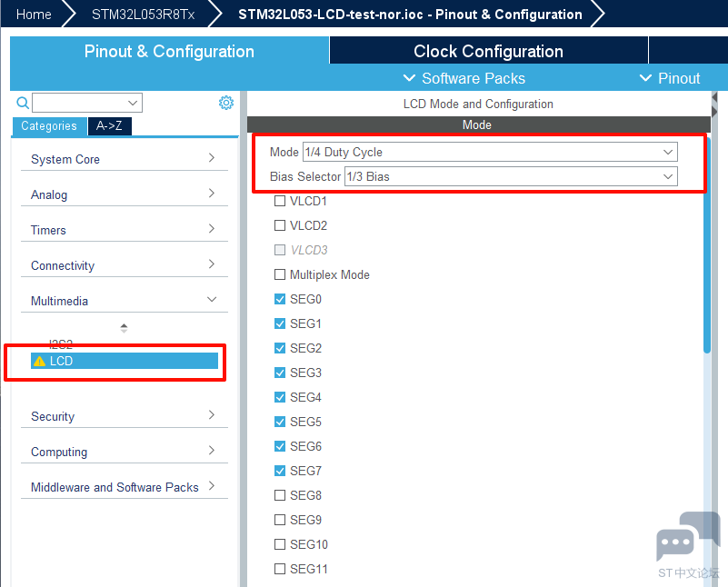
Task: Uncheck the SEG7 checkbox
Action: 280,471
